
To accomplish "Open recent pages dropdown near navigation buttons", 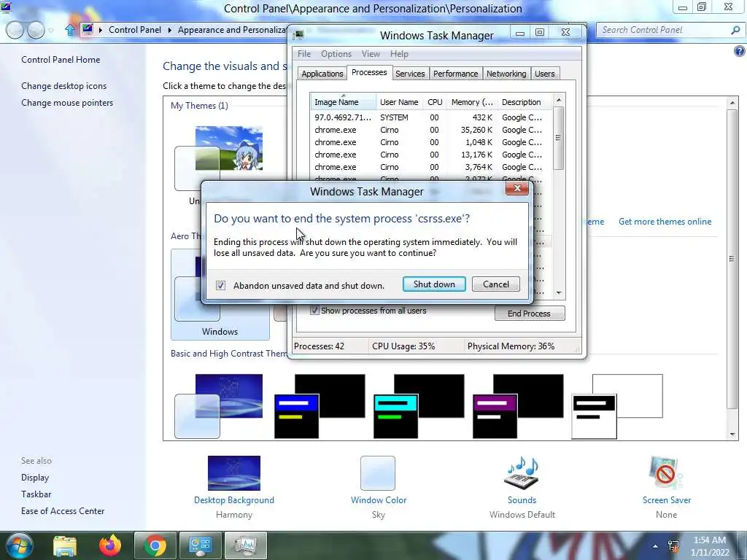I will (50, 31).
